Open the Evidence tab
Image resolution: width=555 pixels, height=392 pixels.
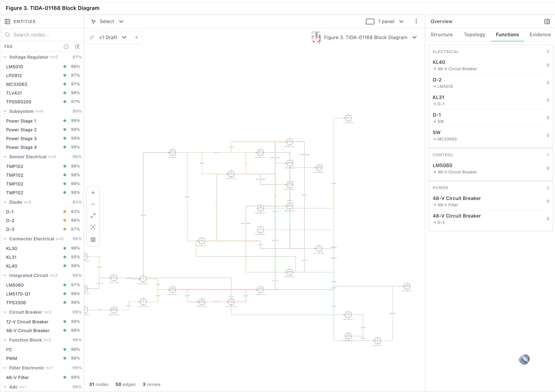click(x=540, y=34)
